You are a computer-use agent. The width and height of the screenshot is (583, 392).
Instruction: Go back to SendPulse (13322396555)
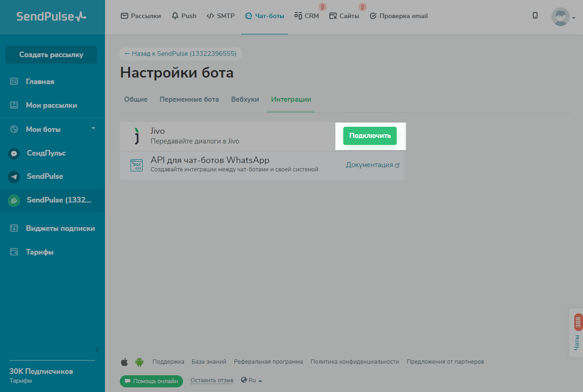point(180,54)
